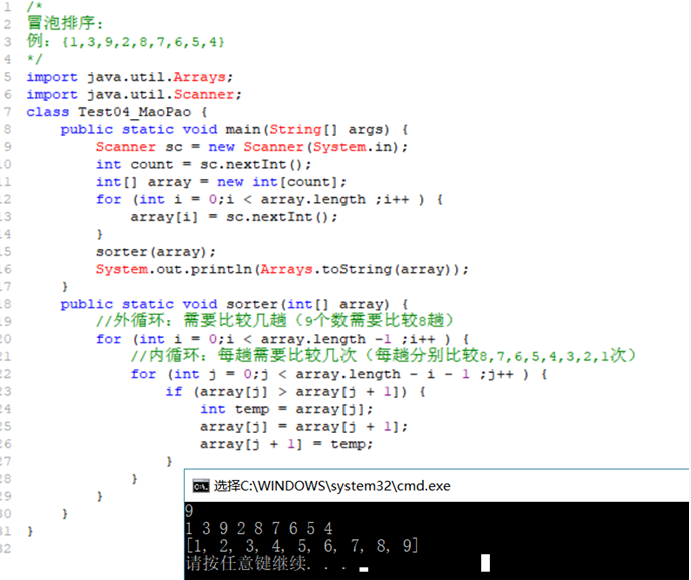Click the import java.util.Arrays line

[x=130, y=77]
